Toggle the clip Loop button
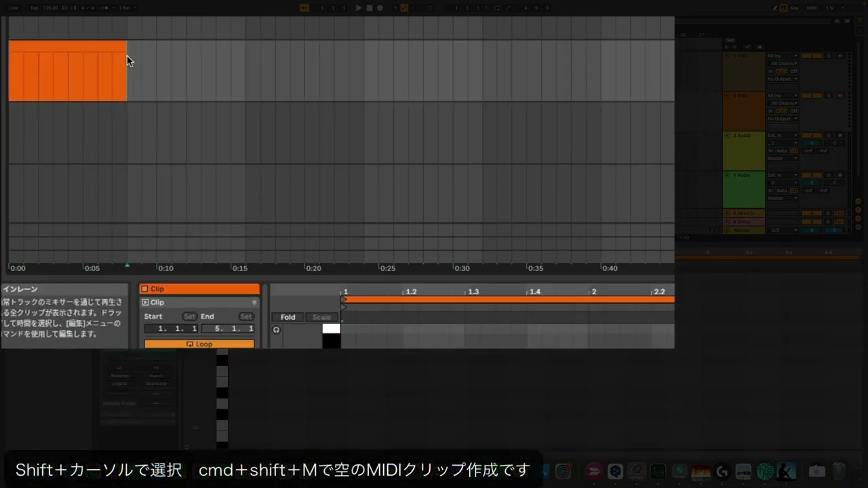 (199, 344)
